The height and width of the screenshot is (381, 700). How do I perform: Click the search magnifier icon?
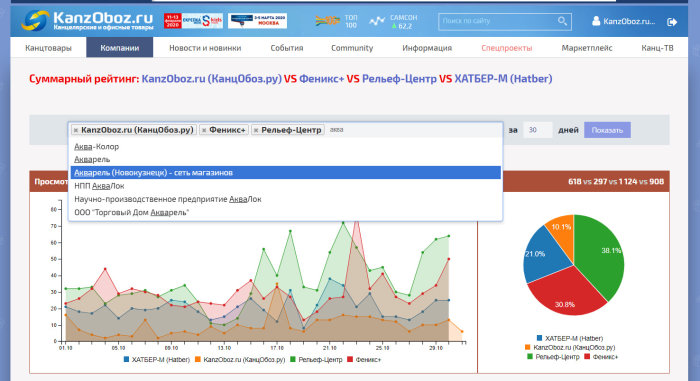(562, 21)
